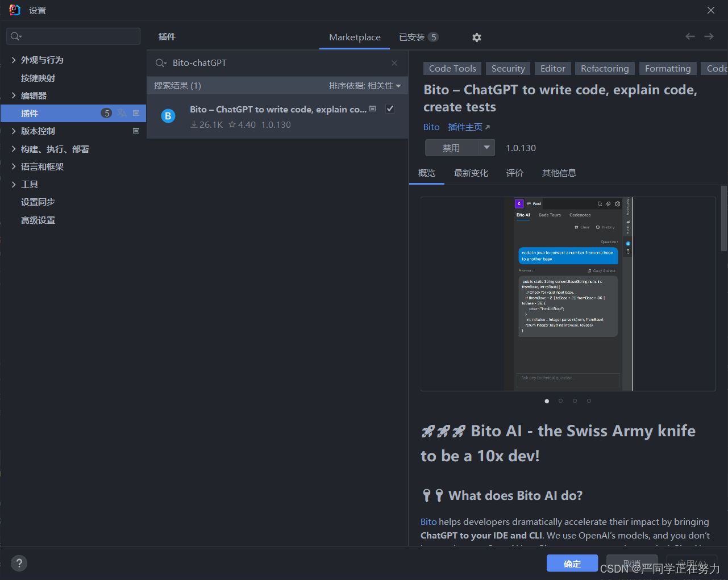Click the Formatting tag
The image size is (728, 580).
pos(668,69)
